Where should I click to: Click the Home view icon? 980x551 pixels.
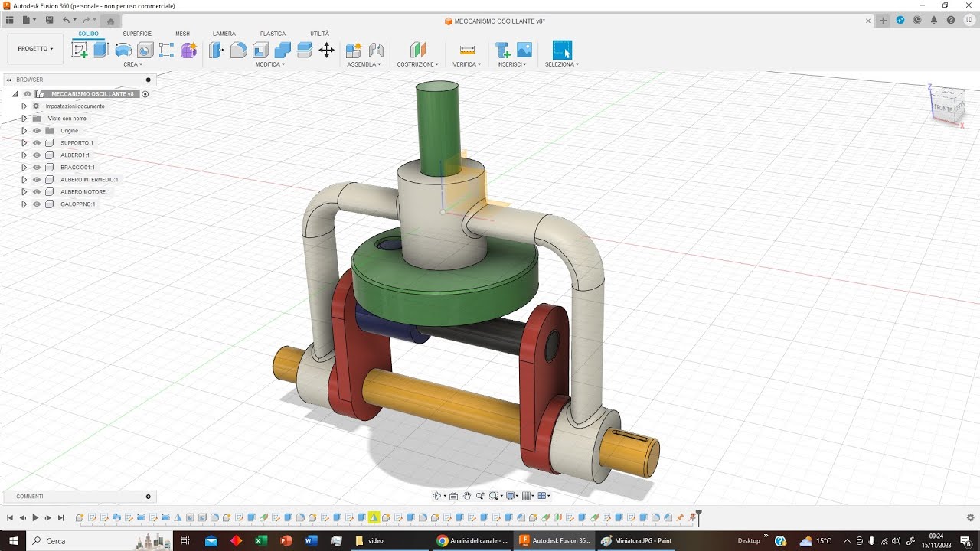click(110, 21)
